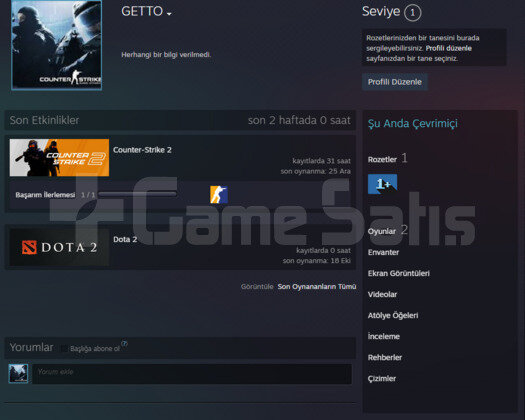This screenshot has height=420, width=525.
Task: Open the Counter-Strike 2 game banner
Action: tap(59, 157)
